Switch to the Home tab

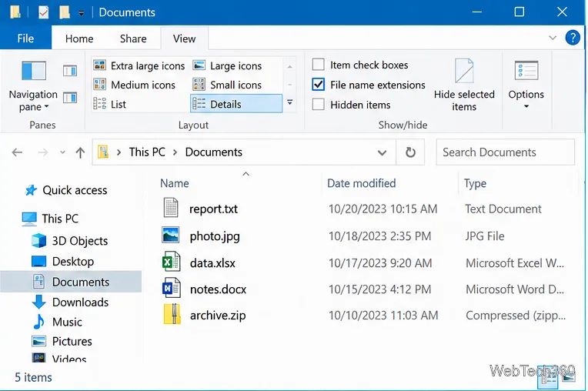(79, 38)
